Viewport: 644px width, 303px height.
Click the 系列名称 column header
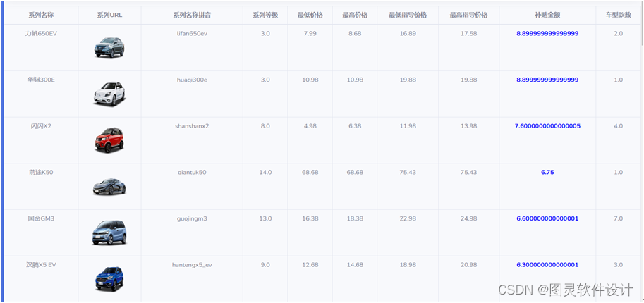[41, 16]
